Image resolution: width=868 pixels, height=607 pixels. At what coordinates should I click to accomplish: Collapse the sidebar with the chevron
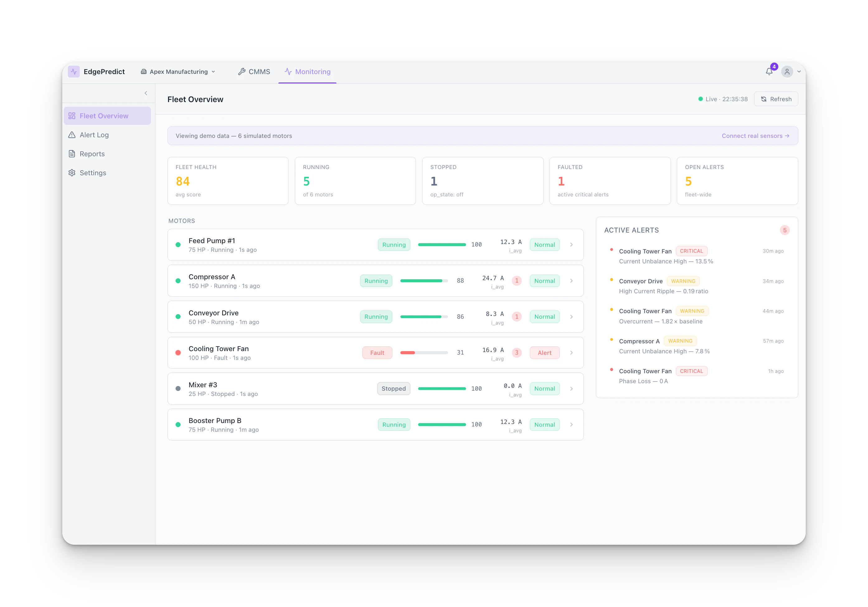coord(146,93)
